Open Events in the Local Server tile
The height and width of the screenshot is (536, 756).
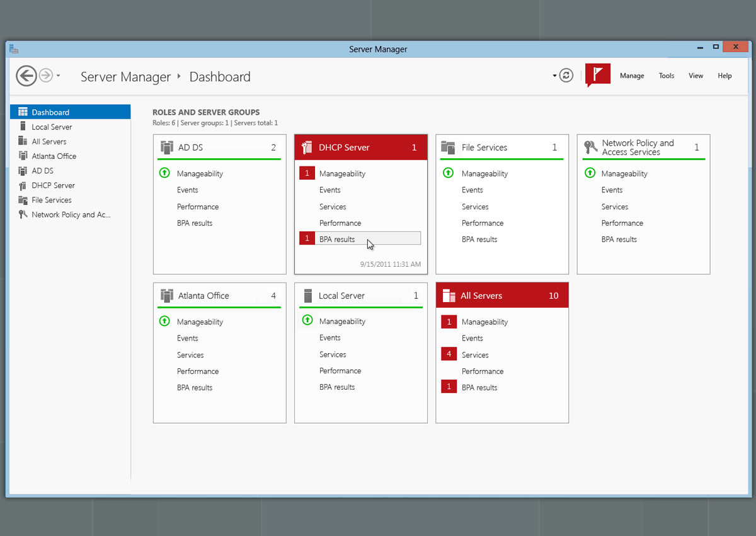coord(330,338)
